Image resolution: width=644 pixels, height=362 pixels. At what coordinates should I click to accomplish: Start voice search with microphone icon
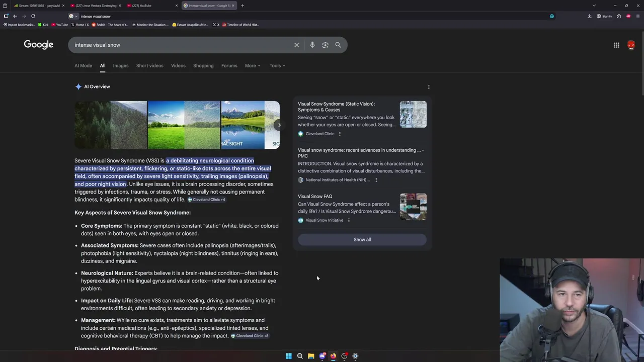pos(312,45)
